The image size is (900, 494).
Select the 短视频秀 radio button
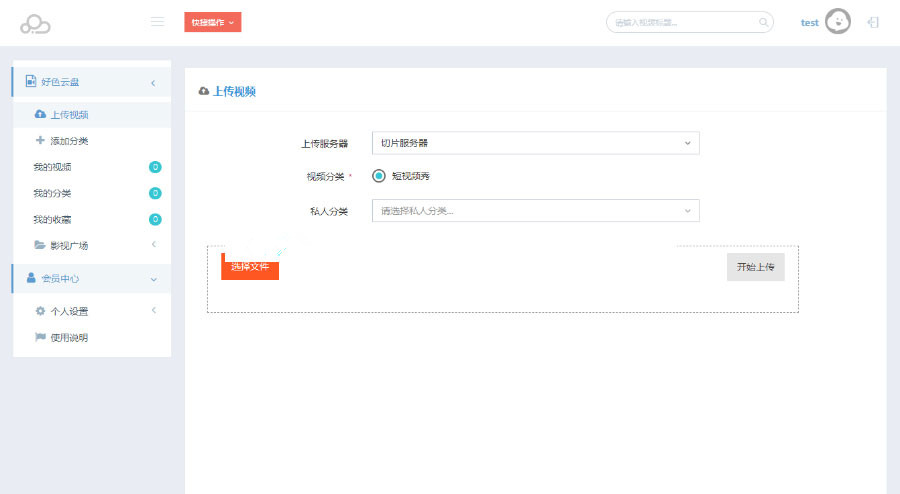[x=379, y=176]
